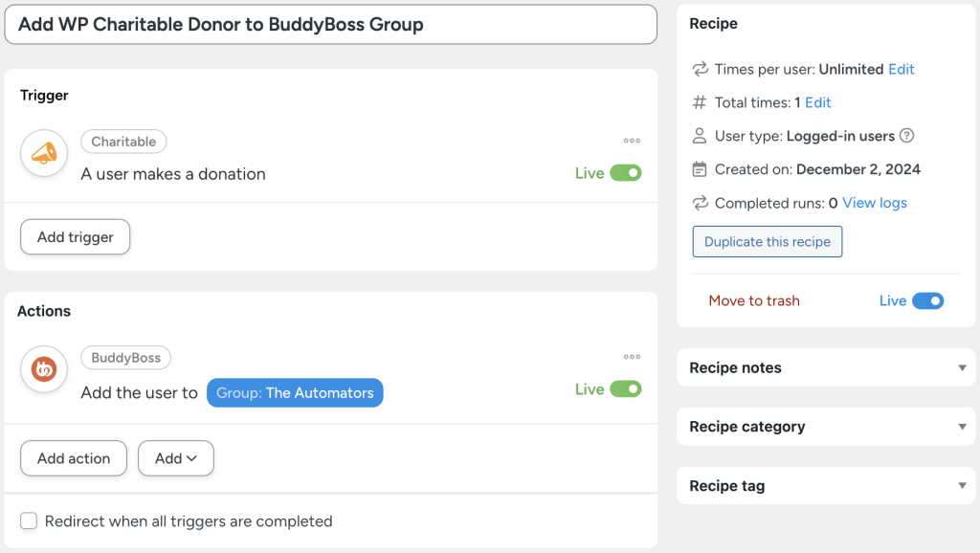This screenshot has height=553, width=980.
Task: Click the Duplicate this recipe button
Action: coord(767,241)
